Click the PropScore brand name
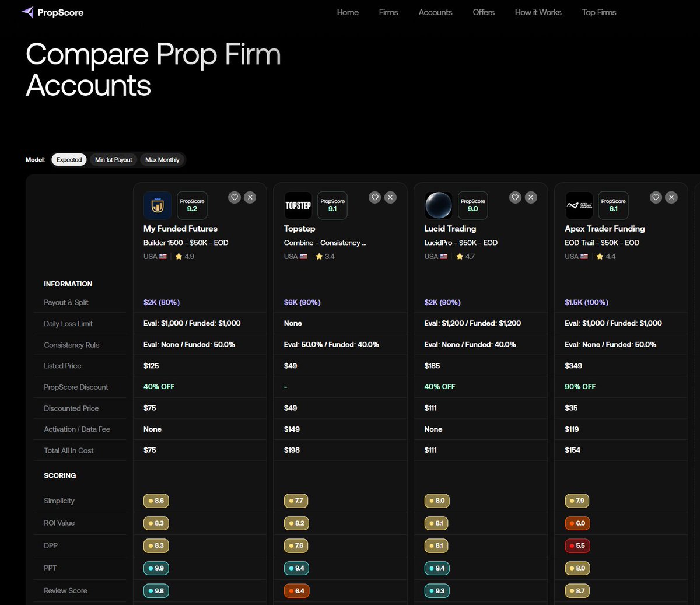The height and width of the screenshot is (605, 700). 61,12
